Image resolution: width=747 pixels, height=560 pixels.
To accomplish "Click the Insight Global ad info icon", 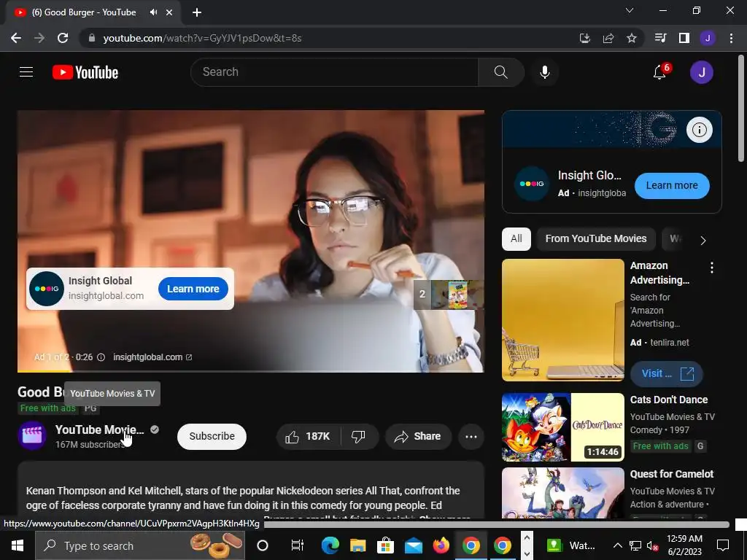I will [699, 130].
